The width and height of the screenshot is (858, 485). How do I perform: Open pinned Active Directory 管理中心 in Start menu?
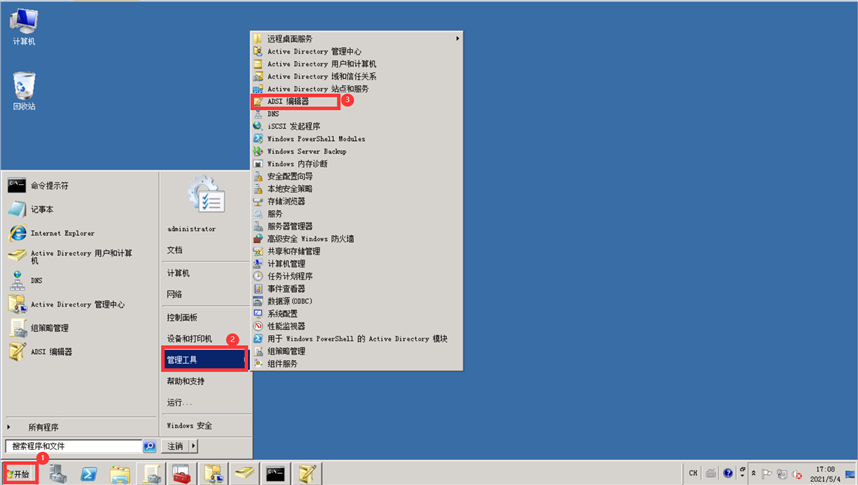[80, 304]
